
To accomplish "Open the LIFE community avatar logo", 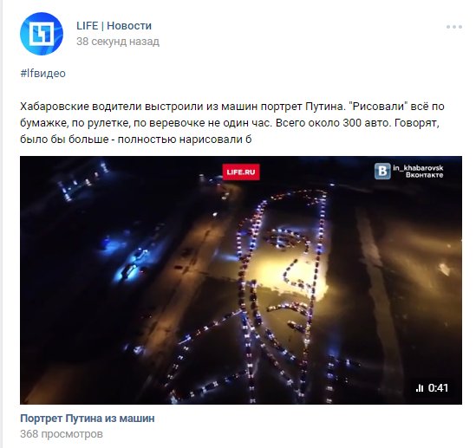I will pyautogui.click(x=42, y=34).
